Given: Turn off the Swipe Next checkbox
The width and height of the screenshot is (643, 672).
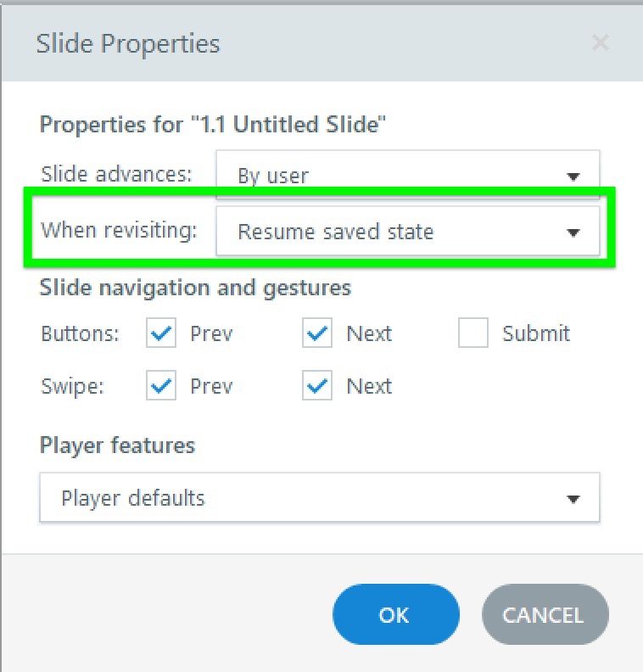Looking at the screenshot, I should coord(317,387).
